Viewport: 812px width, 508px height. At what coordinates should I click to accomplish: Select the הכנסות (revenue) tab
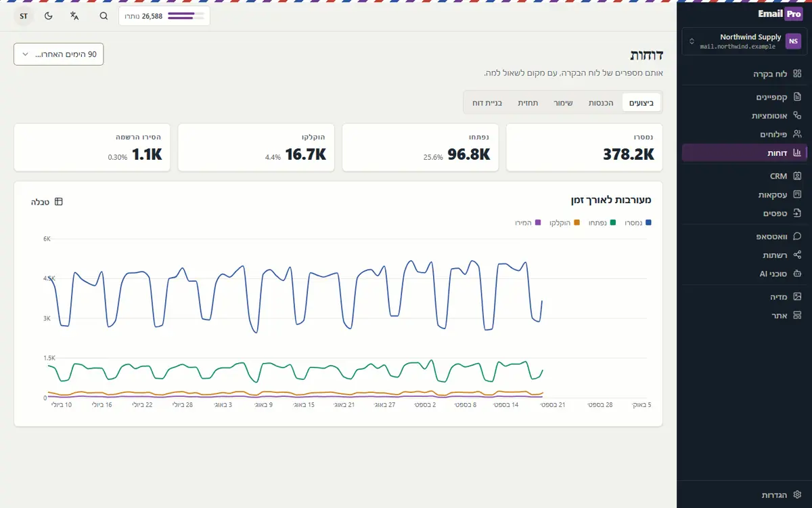[601, 103]
